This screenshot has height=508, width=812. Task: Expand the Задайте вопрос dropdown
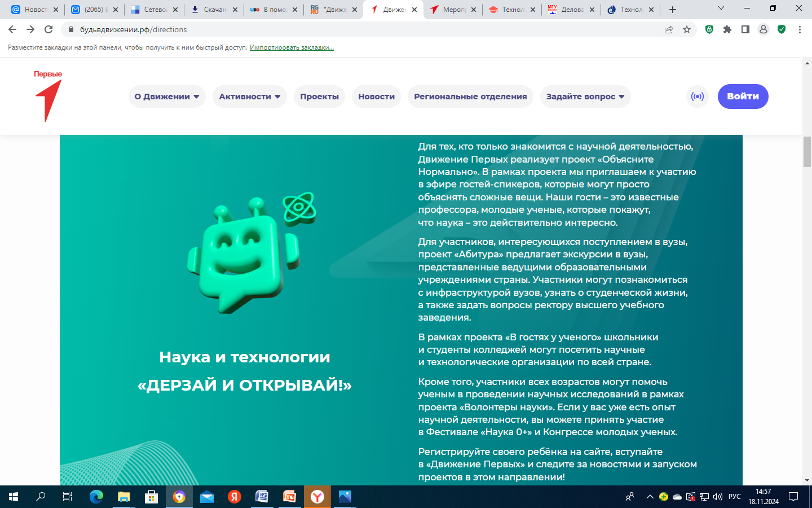click(585, 97)
